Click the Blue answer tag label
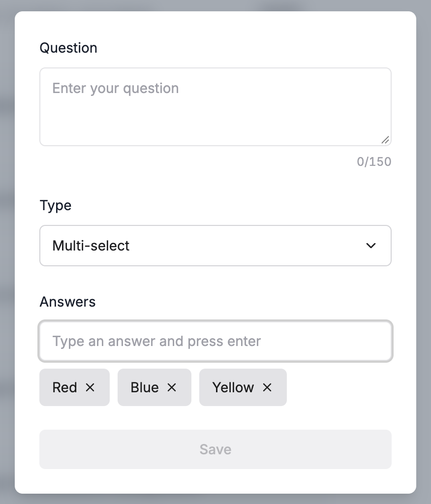The height and width of the screenshot is (504, 431). pyautogui.click(x=145, y=387)
